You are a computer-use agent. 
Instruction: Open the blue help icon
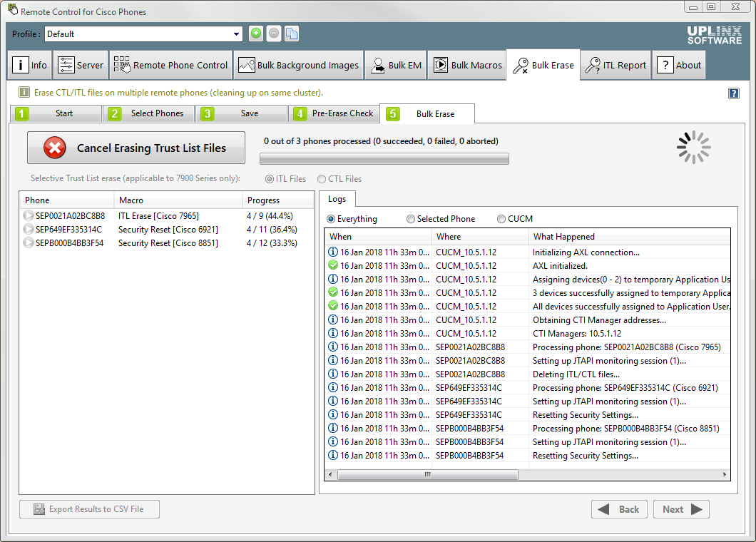point(733,93)
